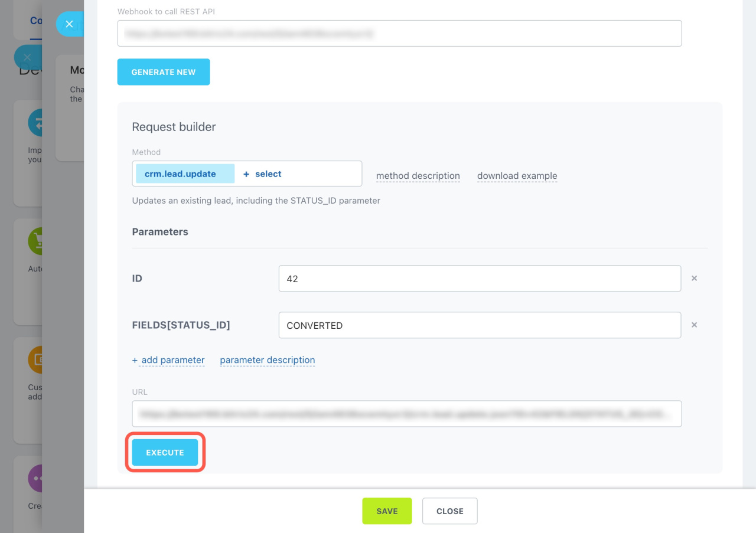Open the parameter description link
The width and height of the screenshot is (756, 533).
coord(267,360)
